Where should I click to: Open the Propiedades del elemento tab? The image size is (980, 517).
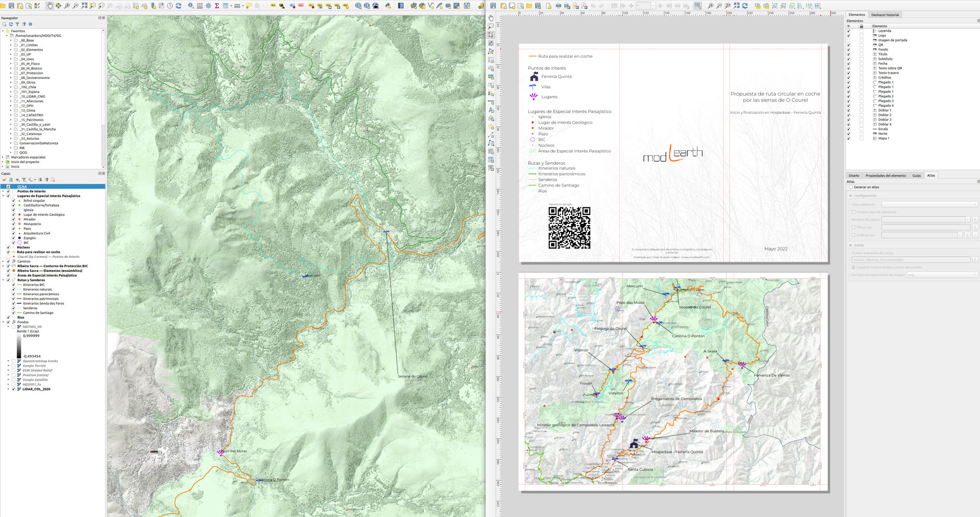click(x=885, y=176)
